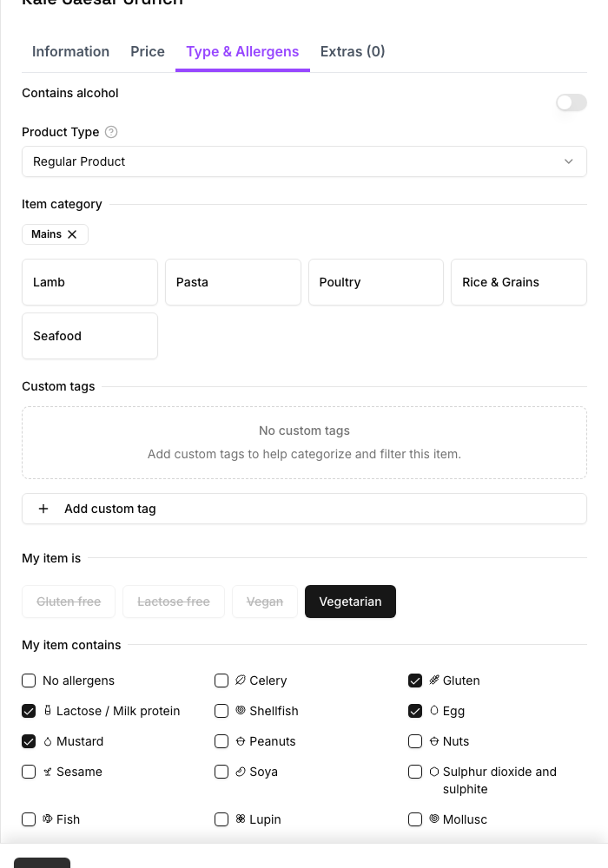Switch to the Information tab
This screenshot has width=608, height=868.
click(x=71, y=51)
